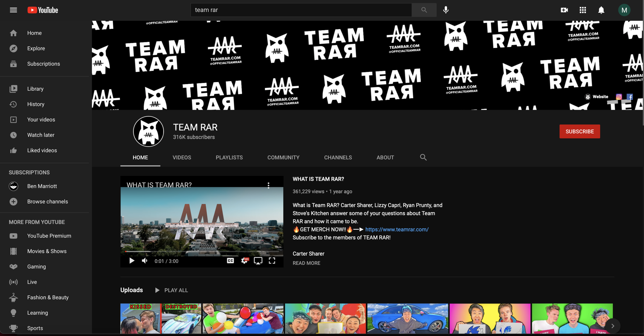The height and width of the screenshot is (336, 644).
Task: Click the voice search microphone icon
Action: pos(446,10)
